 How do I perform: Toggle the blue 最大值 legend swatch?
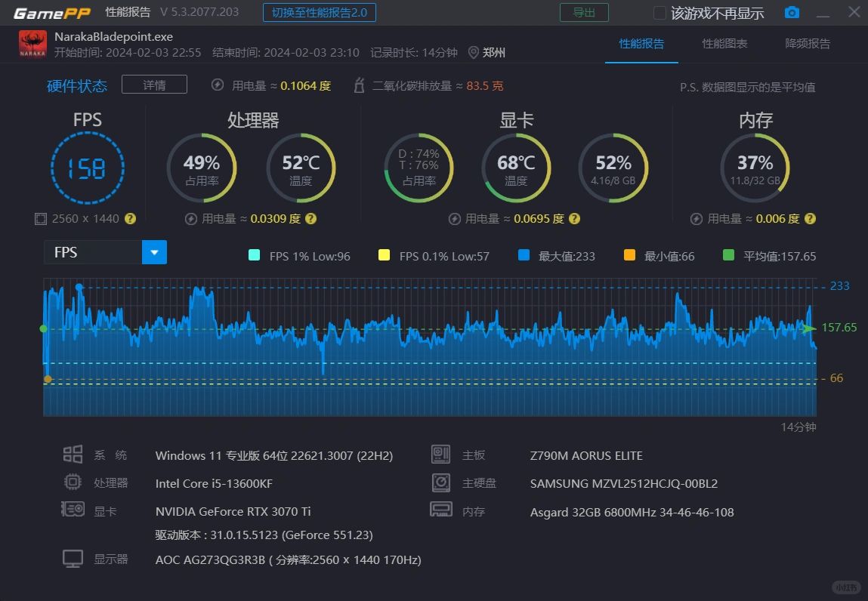(524, 255)
